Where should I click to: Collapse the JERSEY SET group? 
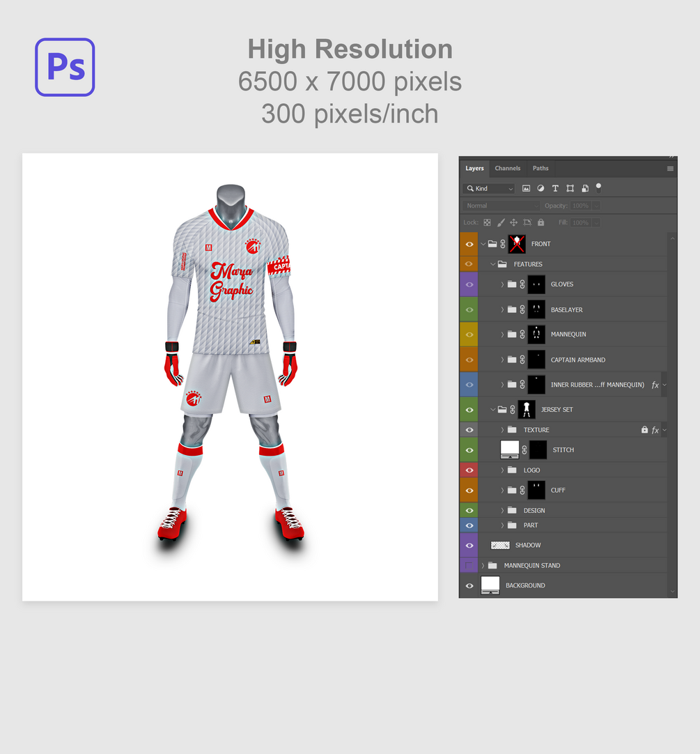coord(493,410)
